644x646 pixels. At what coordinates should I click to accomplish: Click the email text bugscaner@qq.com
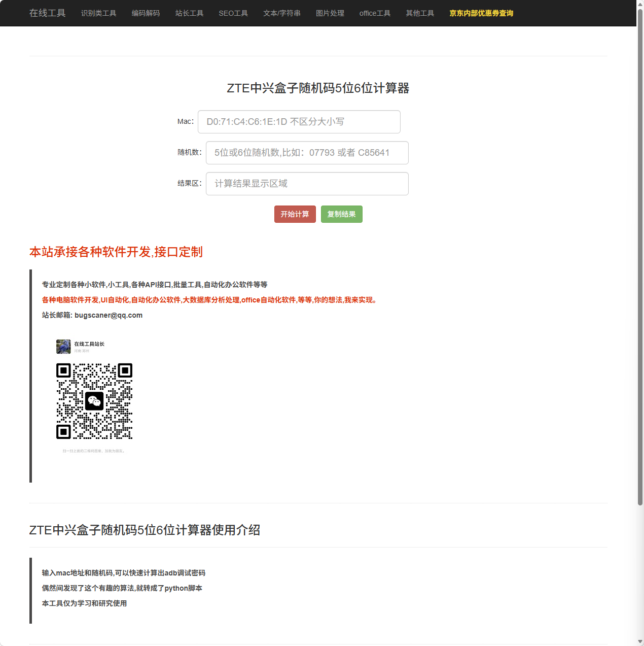(109, 315)
